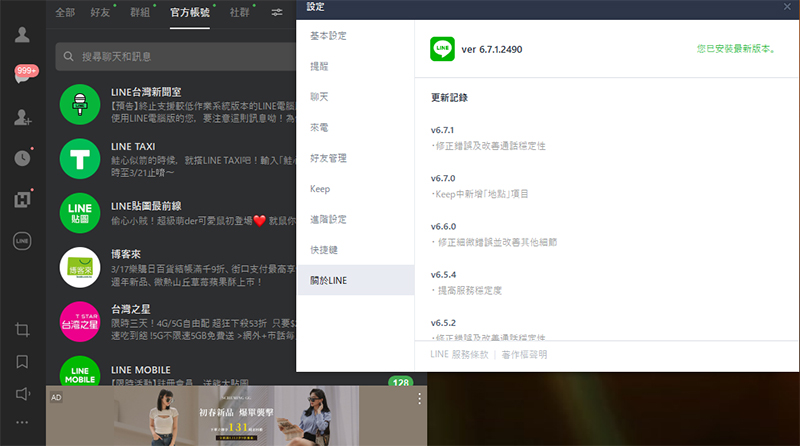800x446 pixels.
Task: Switch to the 群組 tab
Action: (140, 12)
